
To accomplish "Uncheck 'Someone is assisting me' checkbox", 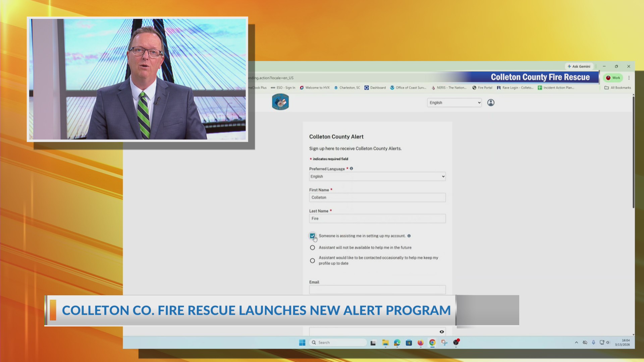I will point(312,236).
